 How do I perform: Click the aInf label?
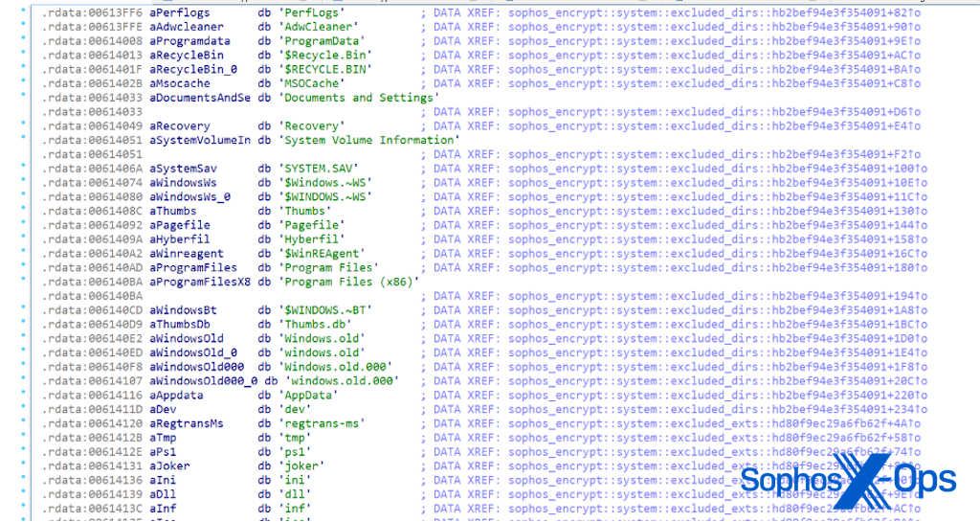click(x=163, y=509)
